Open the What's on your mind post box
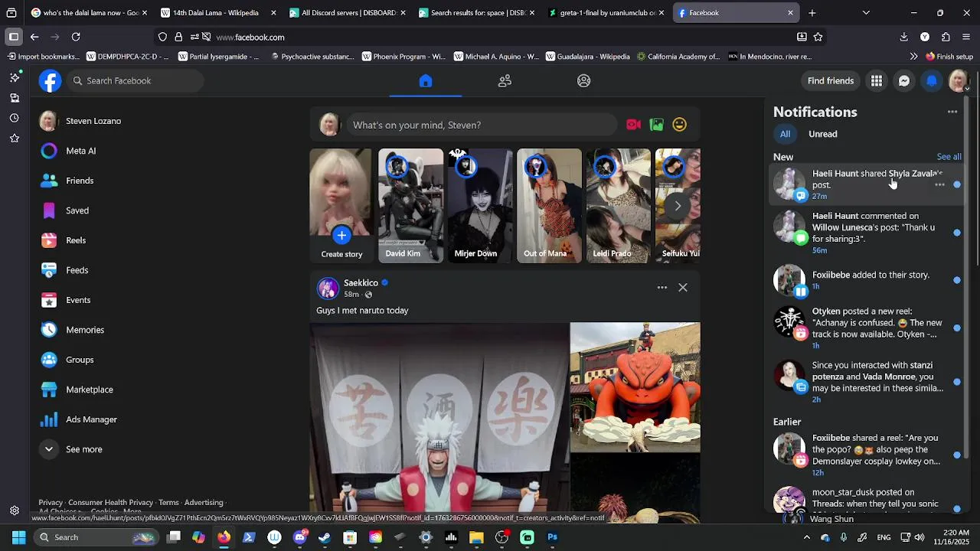The image size is (980, 551). tap(482, 125)
